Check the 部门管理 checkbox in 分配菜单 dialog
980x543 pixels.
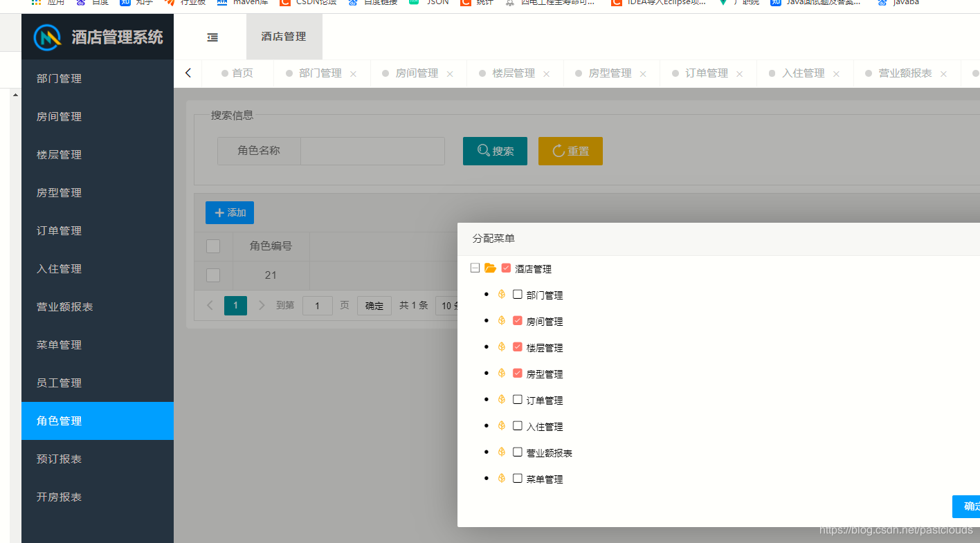[516, 294]
